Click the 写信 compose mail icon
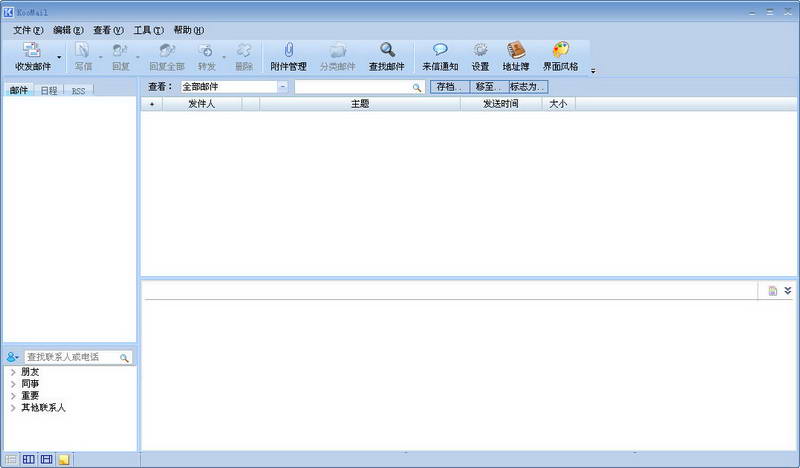Viewport: 800px width, 468px height. (x=82, y=50)
